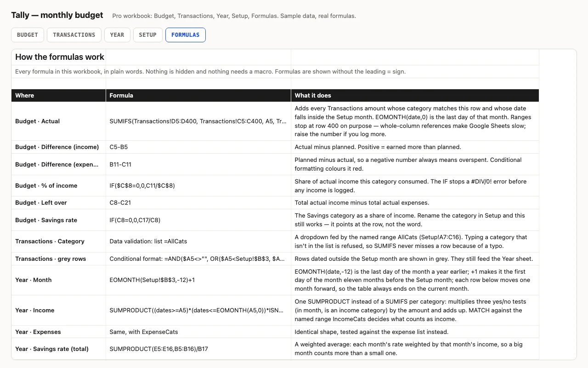
Task: Select the Setup tab
Action: tap(148, 35)
